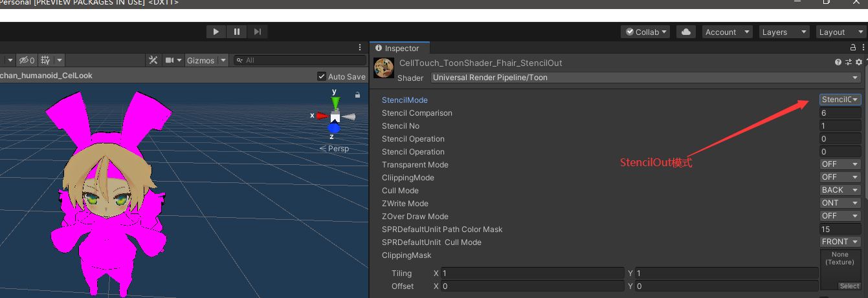Open the cloud services icon
This screenshot has width=868, height=298.
click(x=685, y=32)
